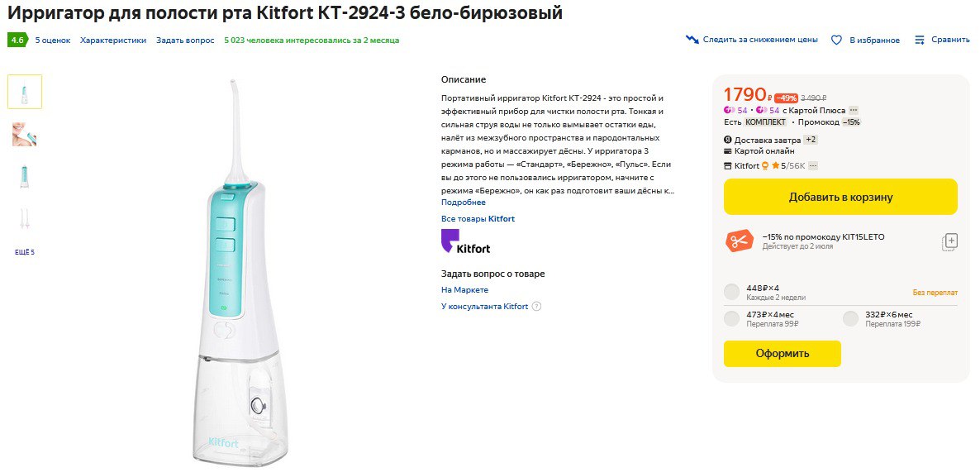This screenshot has height=472, width=980.
Task: Open the help icon beside Kitfort consultant
Action: click(x=536, y=307)
